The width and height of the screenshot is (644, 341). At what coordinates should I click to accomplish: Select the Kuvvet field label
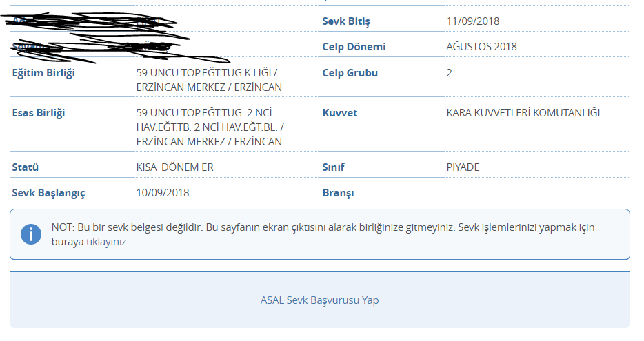(x=340, y=113)
